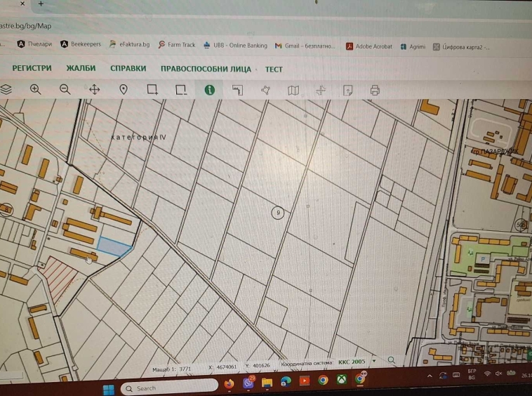Open the ЖАЛБИ menu

click(x=81, y=68)
